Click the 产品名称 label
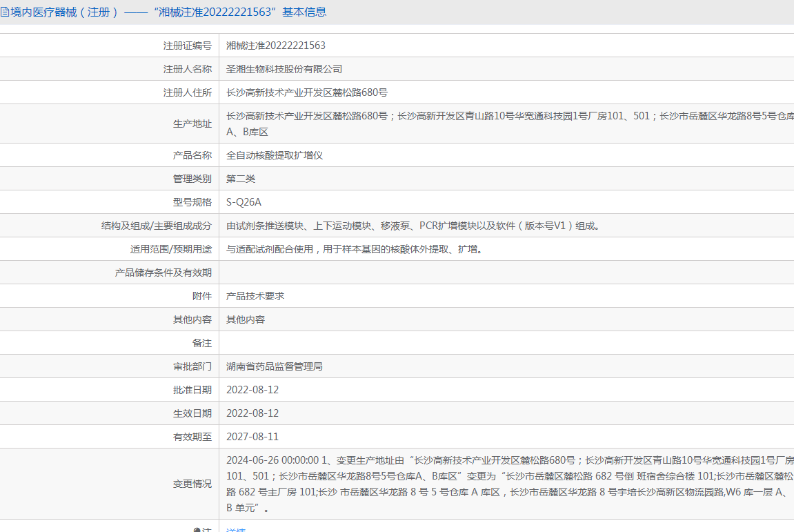794x532 pixels. tap(192, 155)
